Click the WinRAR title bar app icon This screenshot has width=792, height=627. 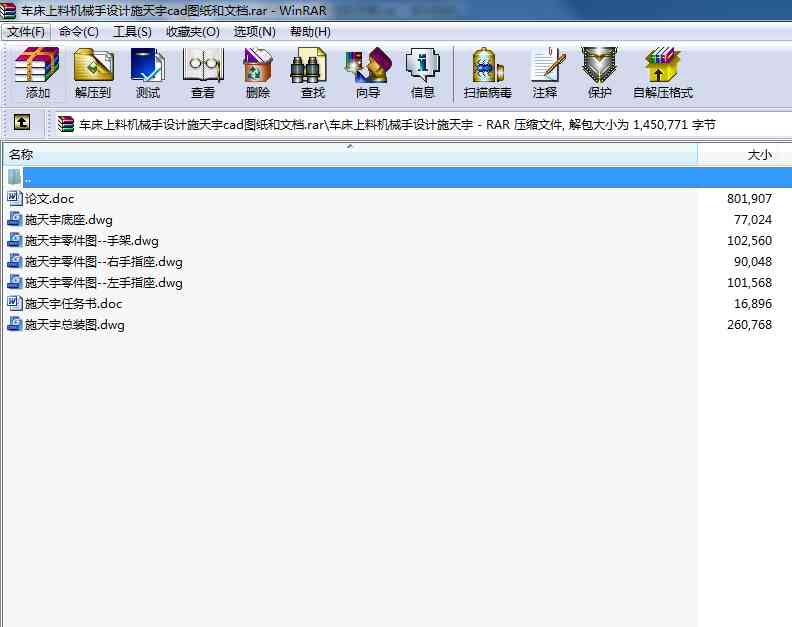click(8, 11)
